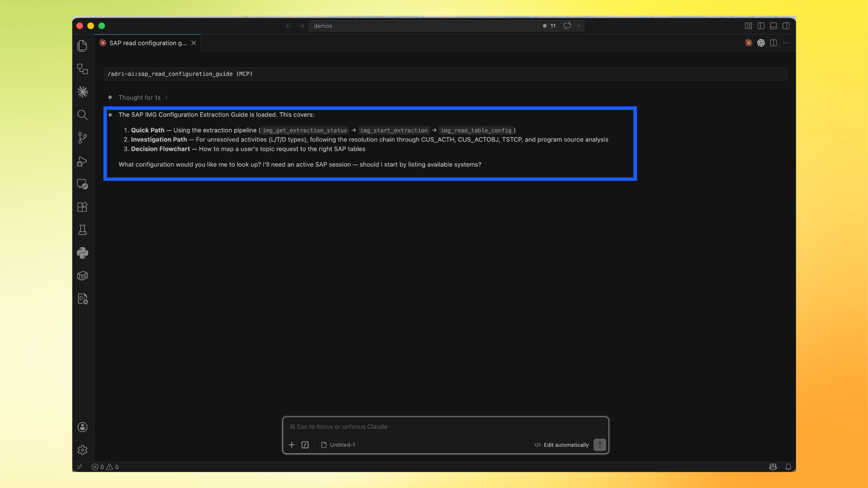Viewport: 868px width, 488px height.
Task: Open Manage settings gear at sidebar bottom
Action: pyautogui.click(x=82, y=450)
